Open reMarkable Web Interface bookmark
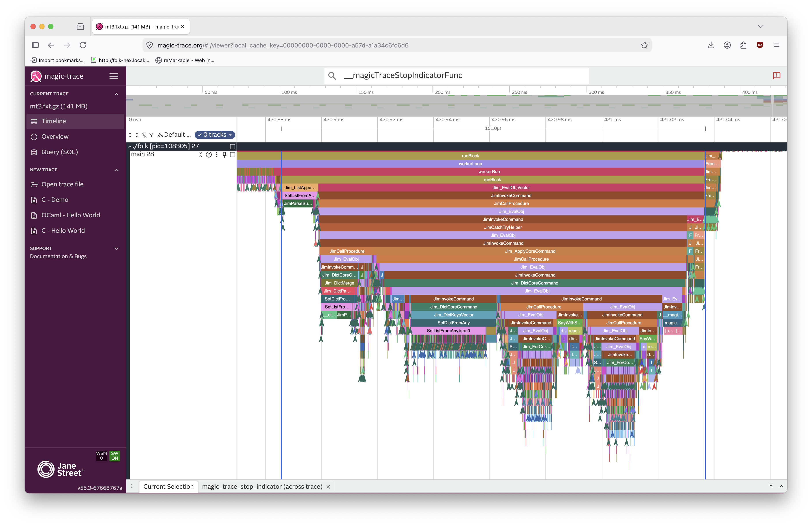Viewport: 812px width, 526px height. click(185, 61)
